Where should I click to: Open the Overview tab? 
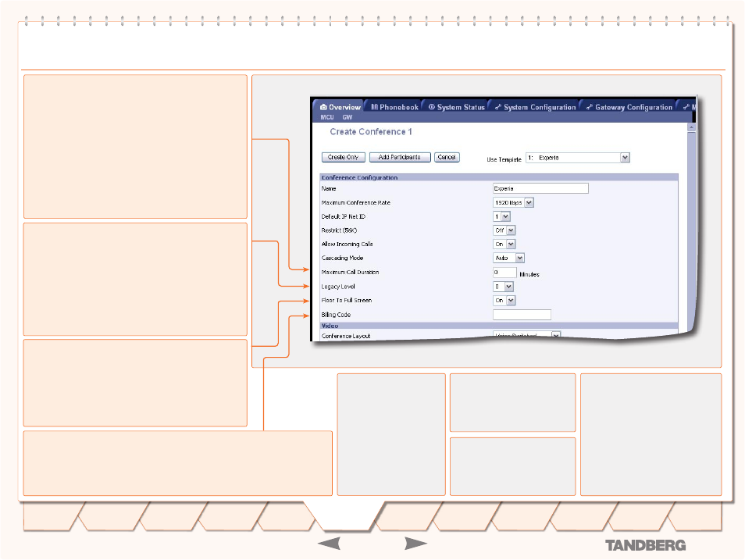(340, 107)
